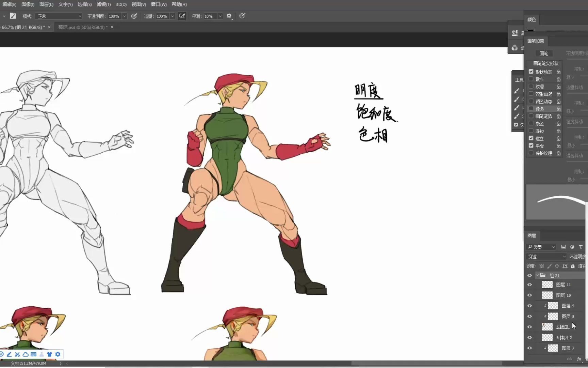
Task: Click gear icon in bottom-left floating toolbar
Action: tap(58, 354)
